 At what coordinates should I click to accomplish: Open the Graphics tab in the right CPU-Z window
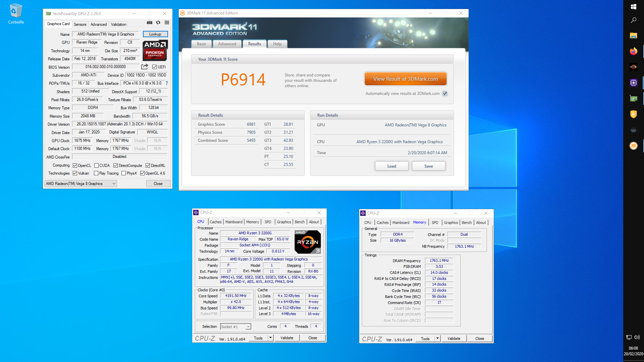point(451,223)
